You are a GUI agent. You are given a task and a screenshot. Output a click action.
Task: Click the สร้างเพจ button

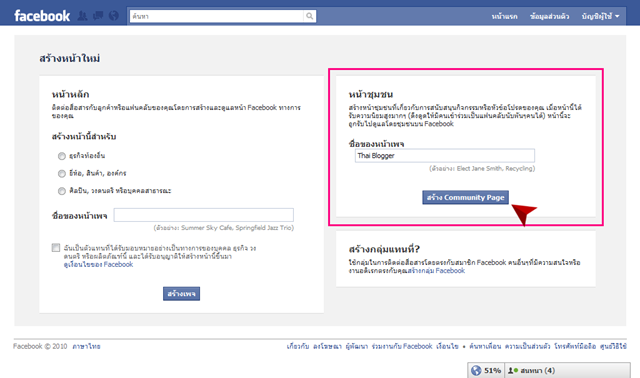181,294
